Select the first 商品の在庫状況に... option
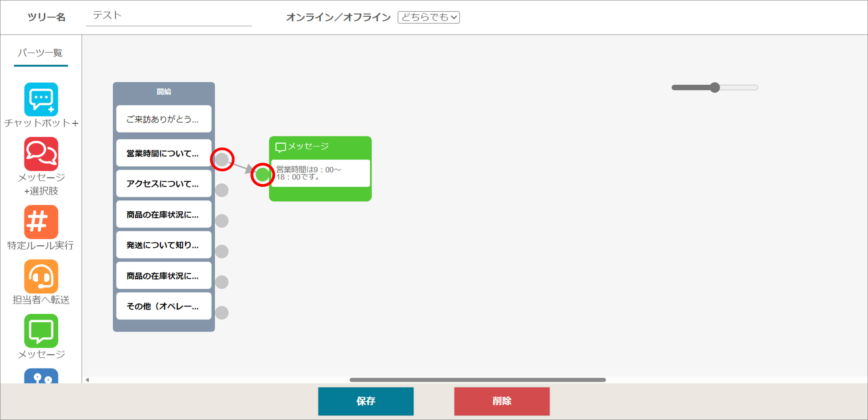Viewport: 868px width, 420px height. (x=164, y=214)
